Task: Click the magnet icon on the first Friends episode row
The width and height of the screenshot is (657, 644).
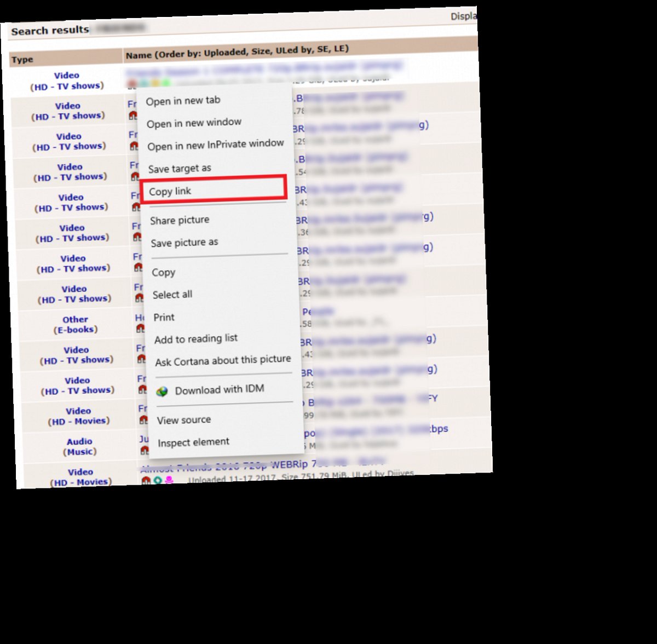Action: click(135, 115)
